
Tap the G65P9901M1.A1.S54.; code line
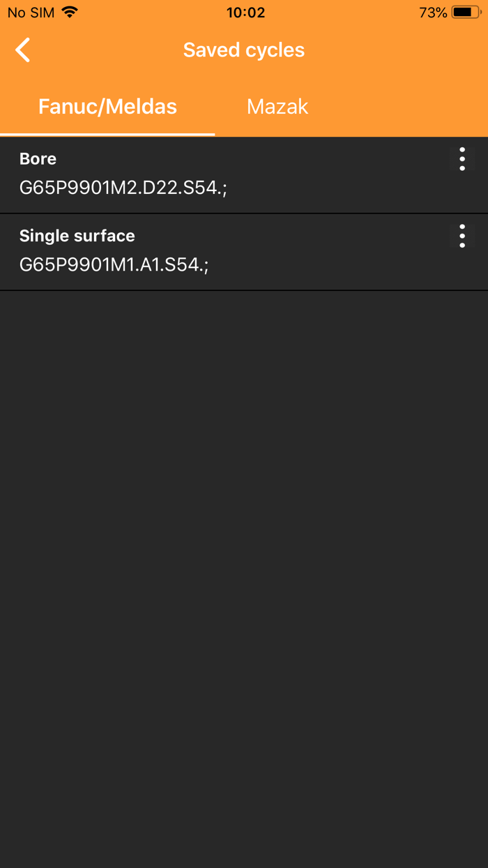pos(114,264)
